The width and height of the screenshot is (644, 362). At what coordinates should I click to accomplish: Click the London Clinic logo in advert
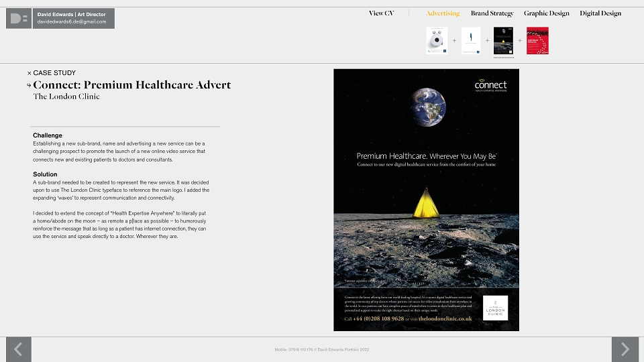495,308
